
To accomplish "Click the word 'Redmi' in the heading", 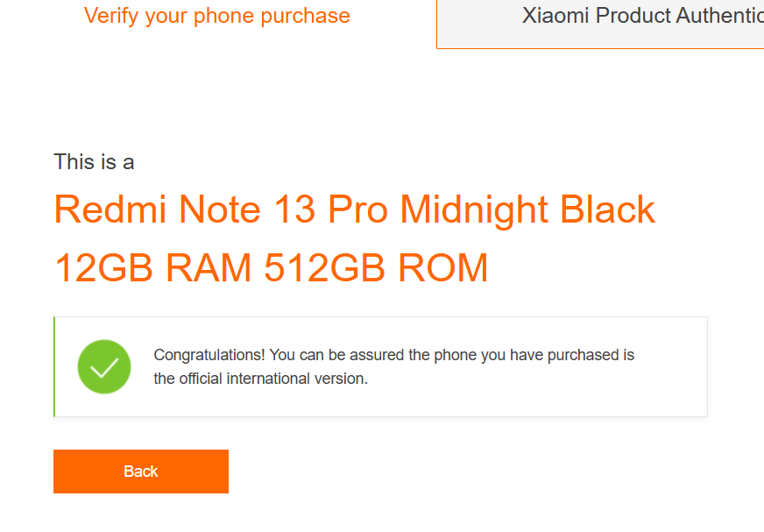I will click(x=110, y=209).
